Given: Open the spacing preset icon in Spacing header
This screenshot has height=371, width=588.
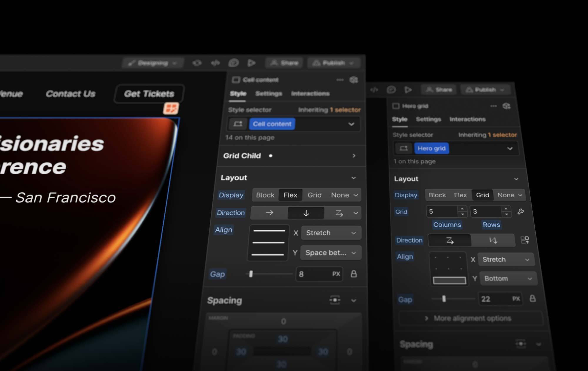Looking at the screenshot, I should click(335, 300).
